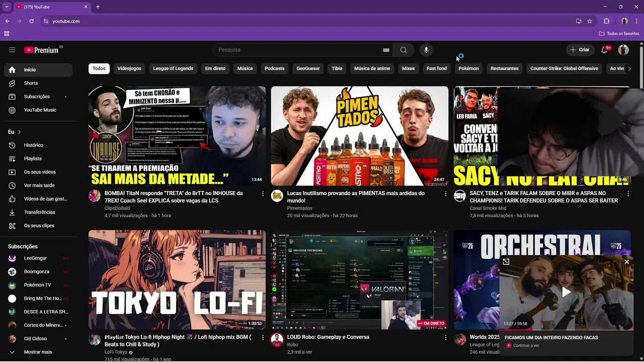
Task: Open Subscrições in sidebar
Action: [38, 97]
